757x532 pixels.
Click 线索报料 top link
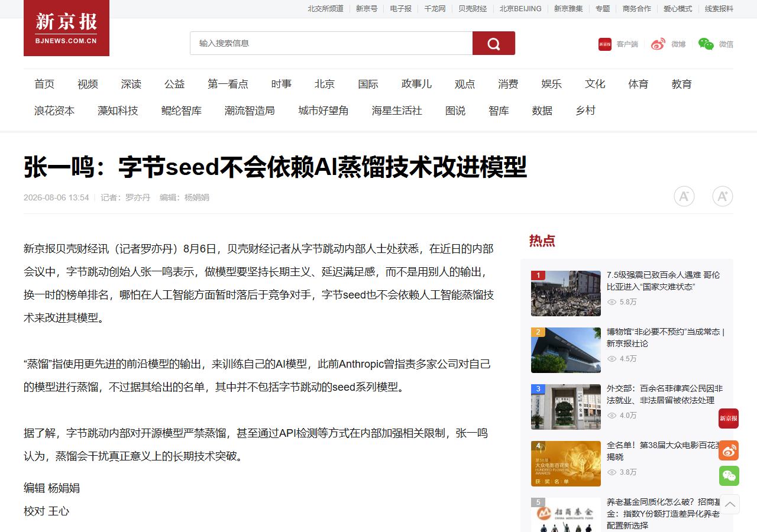(719, 9)
